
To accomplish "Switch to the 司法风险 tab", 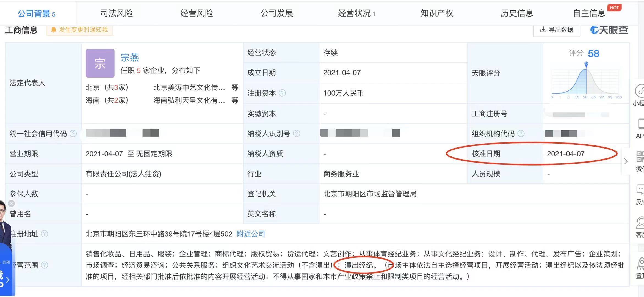I will point(117,13).
